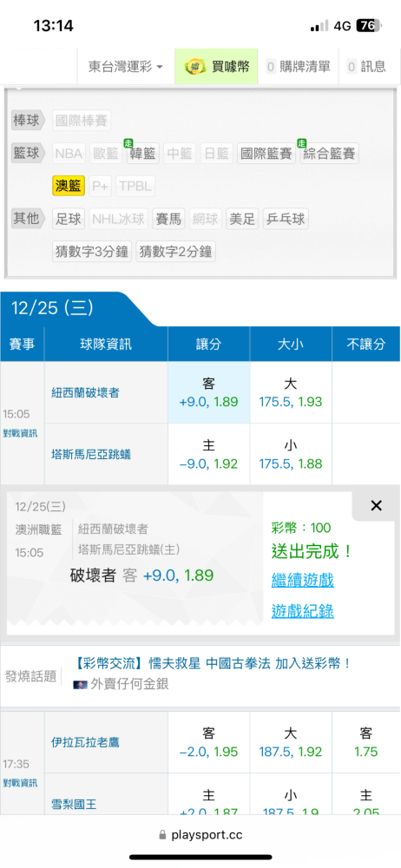Open the 懦夫救星 hot topic post
The image size is (401, 868).
[213, 663]
